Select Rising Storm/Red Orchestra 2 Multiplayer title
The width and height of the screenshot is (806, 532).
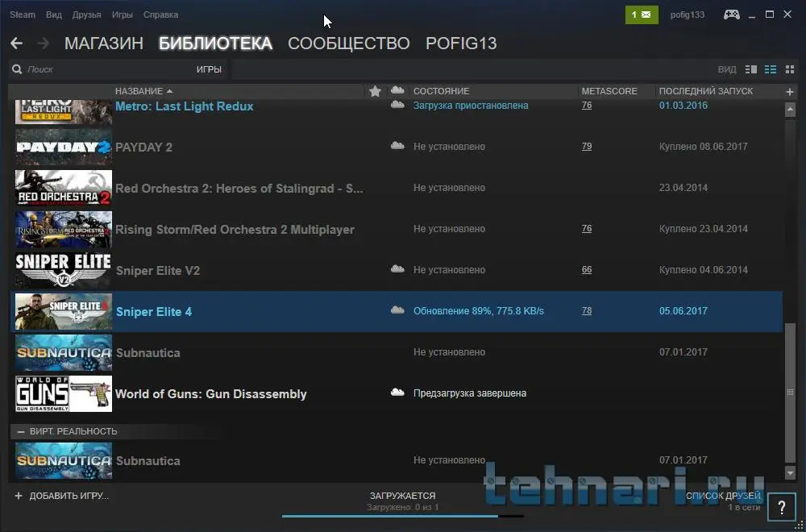coord(235,230)
